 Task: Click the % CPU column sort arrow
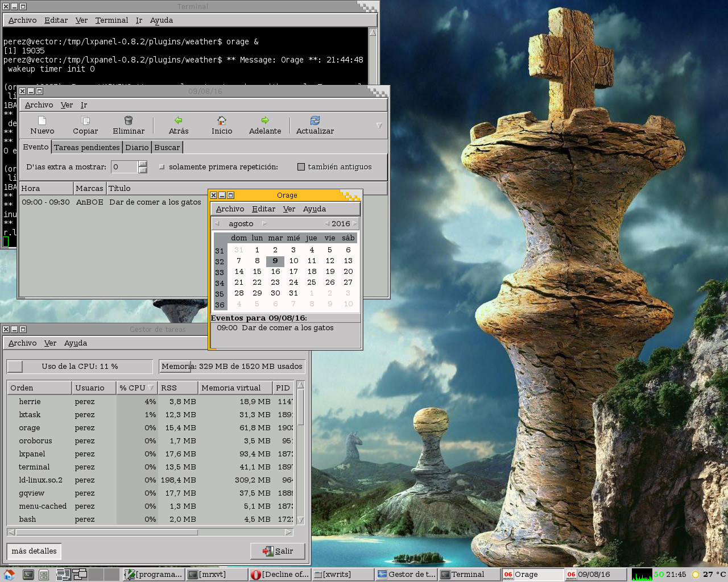151,388
